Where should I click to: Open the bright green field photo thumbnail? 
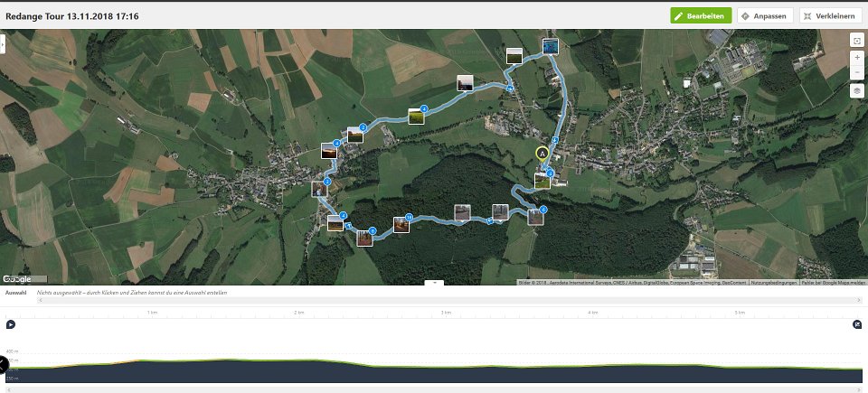coord(416,117)
